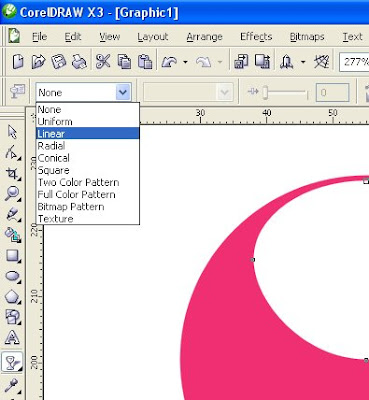This screenshot has width=369, height=400.
Task: Choose Conical transparency type
Action: point(88,158)
